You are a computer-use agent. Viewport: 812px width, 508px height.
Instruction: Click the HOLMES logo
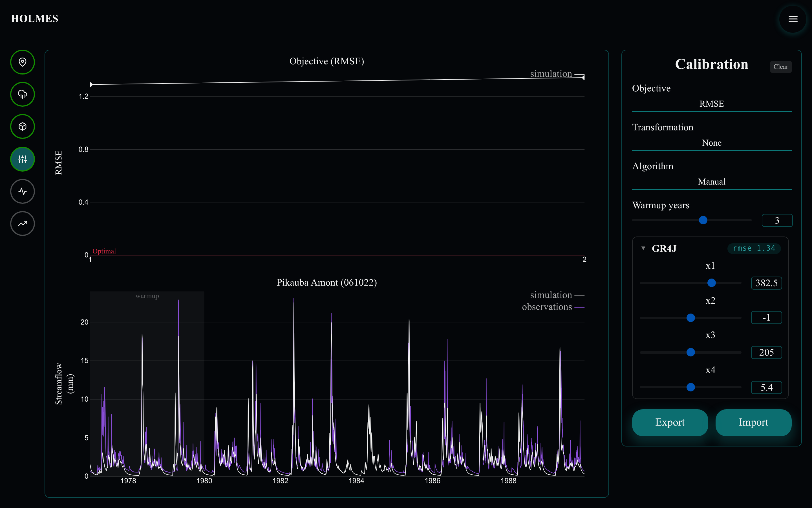[35, 18]
